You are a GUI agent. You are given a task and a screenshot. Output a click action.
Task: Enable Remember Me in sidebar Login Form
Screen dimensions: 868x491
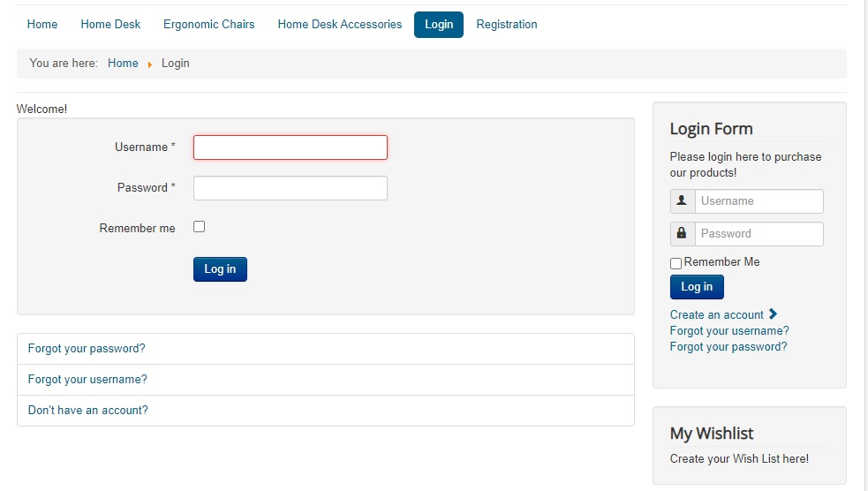click(x=676, y=263)
